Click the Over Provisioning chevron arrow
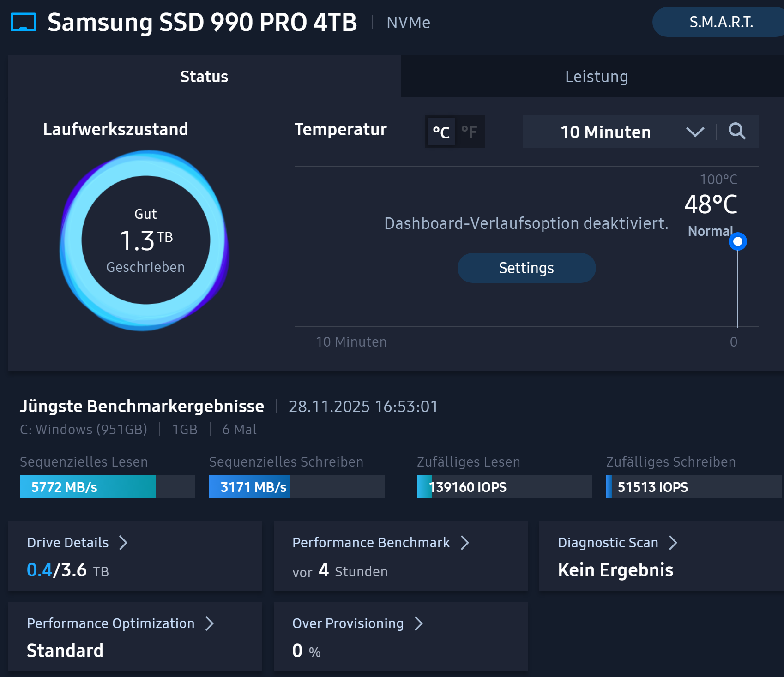The image size is (784, 677). pos(418,623)
